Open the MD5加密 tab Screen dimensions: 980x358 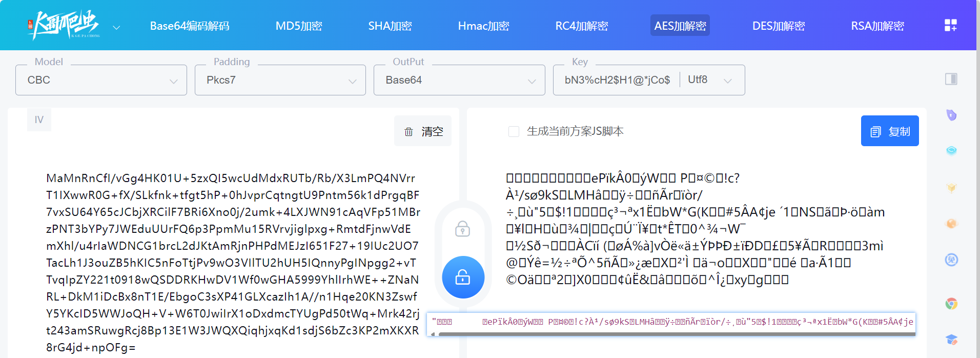pyautogui.click(x=299, y=26)
